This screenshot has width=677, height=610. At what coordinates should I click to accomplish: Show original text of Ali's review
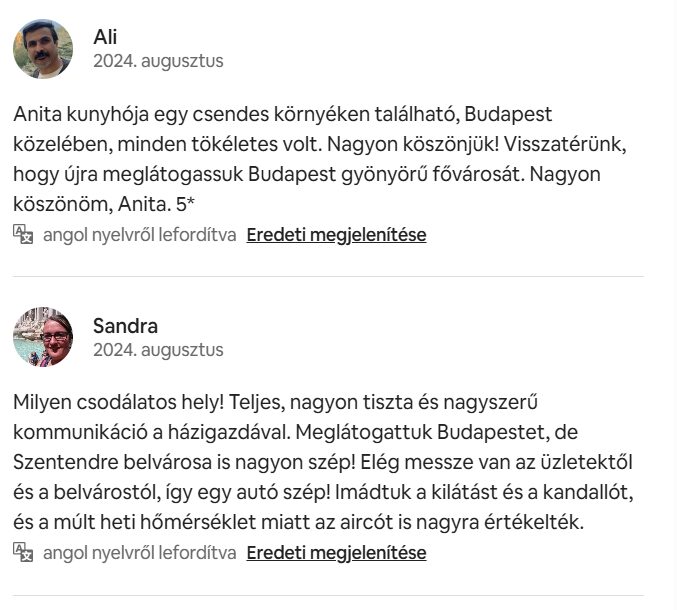point(336,235)
